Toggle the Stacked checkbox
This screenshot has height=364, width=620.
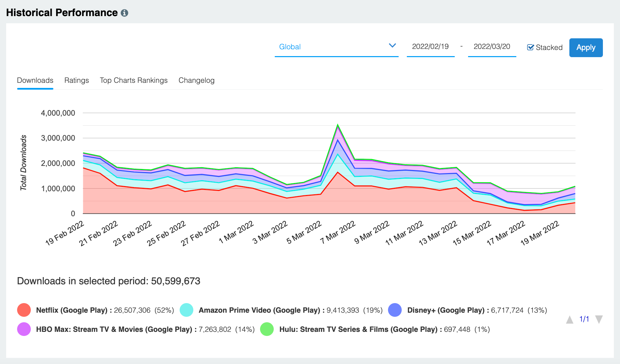tap(530, 48)
